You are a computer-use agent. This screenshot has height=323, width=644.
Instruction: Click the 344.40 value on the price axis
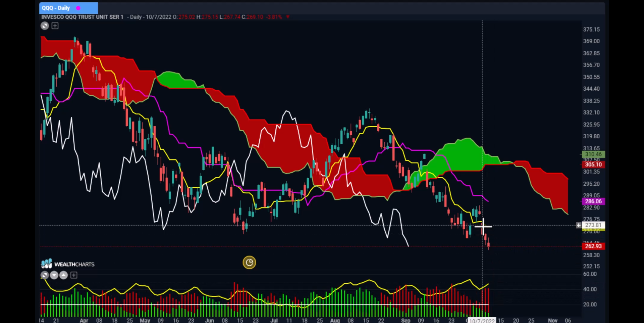[x=591, y=89]
